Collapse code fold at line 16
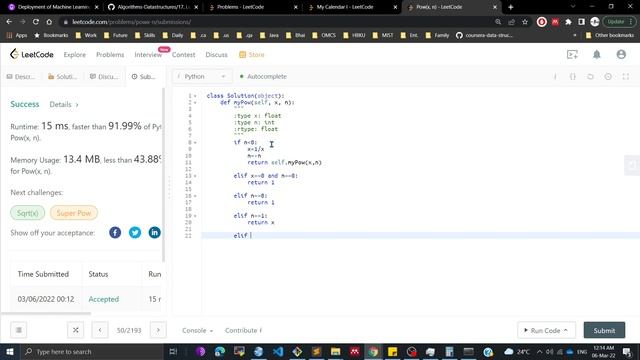This screenshot has width=640, height=360. [195, 196]
